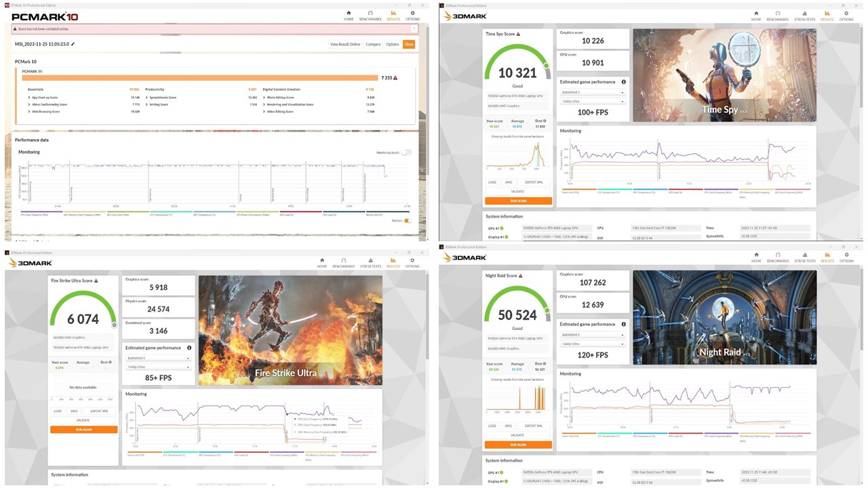The width and height of the screenshot is (868, 488).
Task: Click the orange Close button in PCMark 10
Action: point(408,44)
